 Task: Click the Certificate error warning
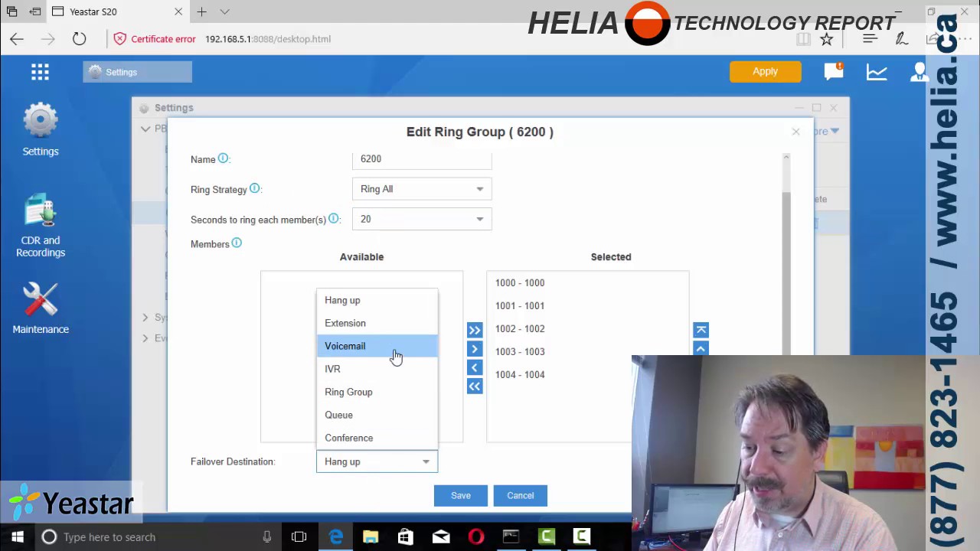pyautogui.click(x=155, y=39)
